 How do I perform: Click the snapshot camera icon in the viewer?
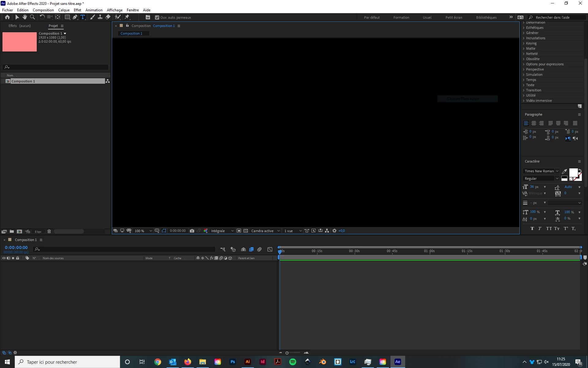point(192,231)
